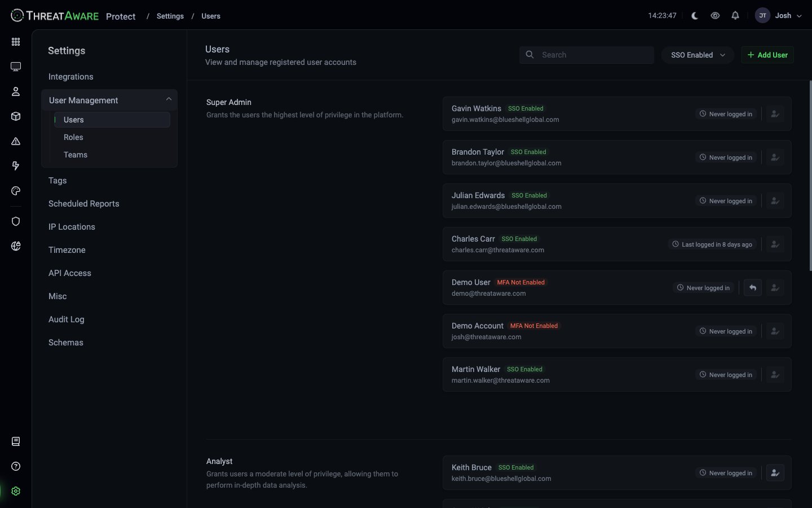This screenshot has height=508, width=812.
Task: Click edit user icon for Martin Walker
Action: click(775, 375)
